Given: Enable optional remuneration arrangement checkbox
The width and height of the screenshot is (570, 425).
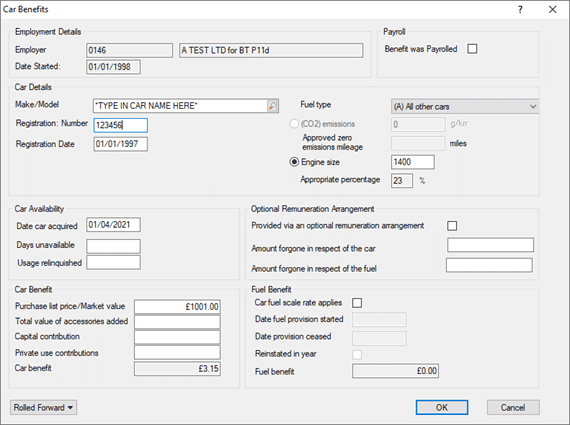Looking at the screenshot, I should 452,226.
